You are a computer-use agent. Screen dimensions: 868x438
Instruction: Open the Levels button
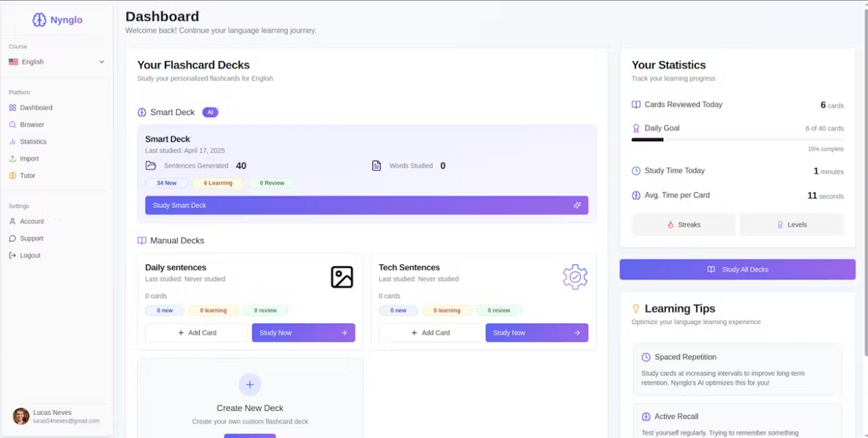[x=792, y=224]
